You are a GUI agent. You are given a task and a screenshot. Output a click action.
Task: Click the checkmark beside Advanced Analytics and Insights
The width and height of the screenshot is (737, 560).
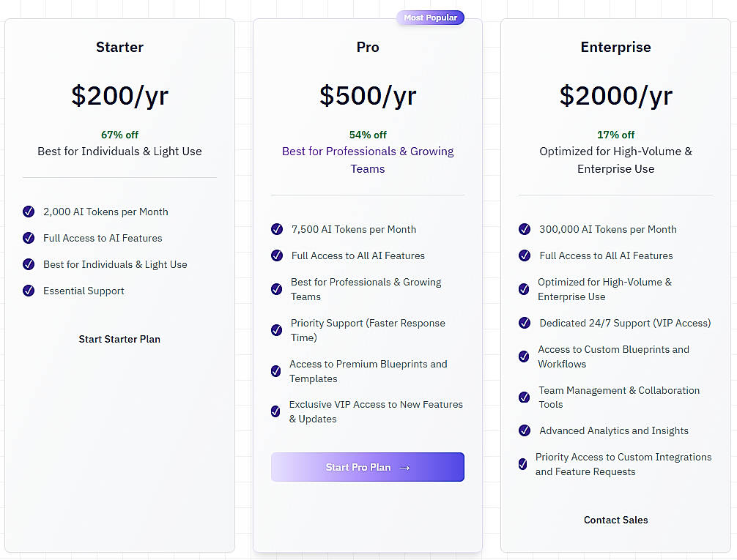[x=525, y=430]
